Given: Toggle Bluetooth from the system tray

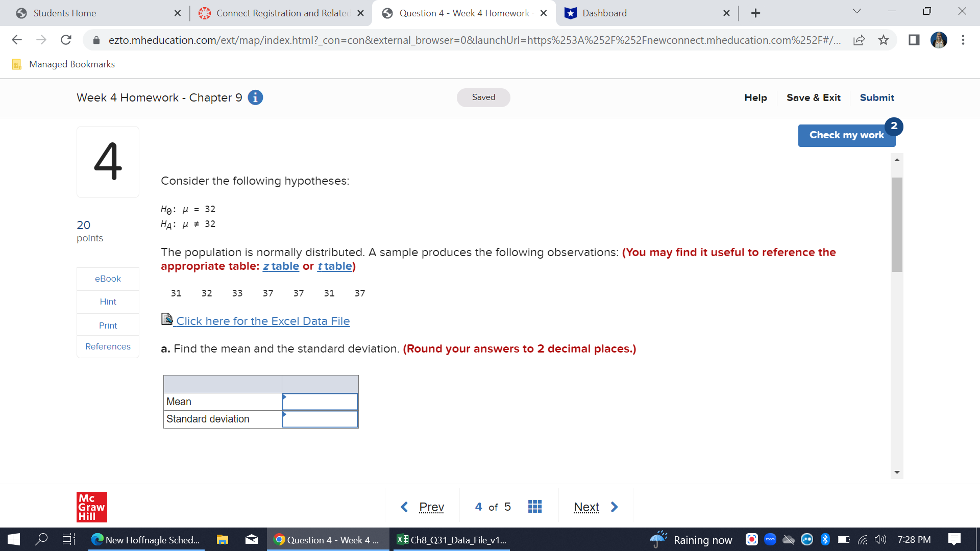Looking at the screenshot, I should (x=825, y=539).
